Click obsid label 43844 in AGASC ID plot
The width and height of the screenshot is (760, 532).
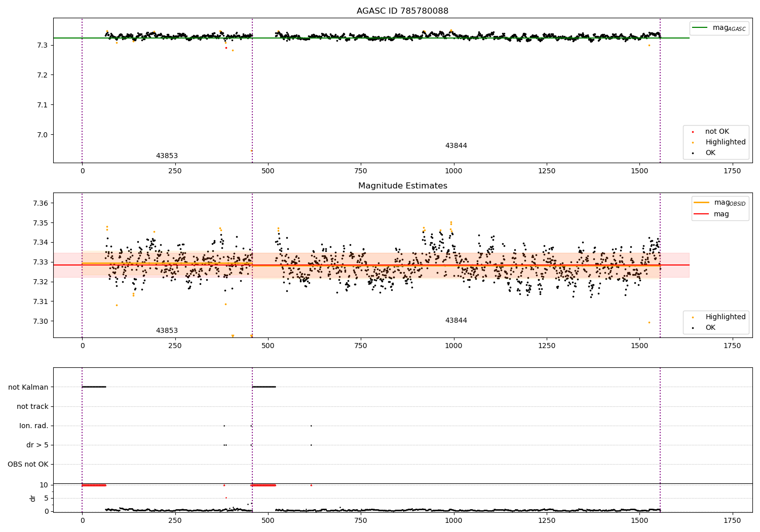[x=456, y=146]
